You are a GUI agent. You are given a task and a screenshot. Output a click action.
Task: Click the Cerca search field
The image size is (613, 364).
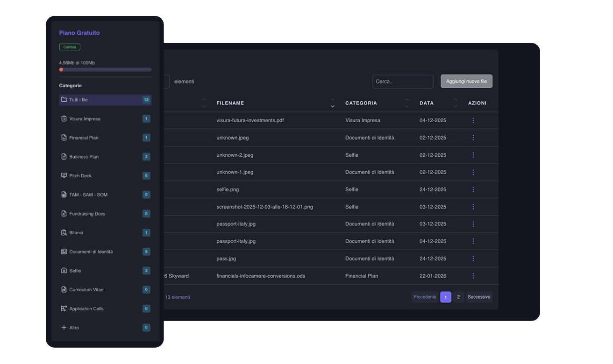tap(402, 82)
